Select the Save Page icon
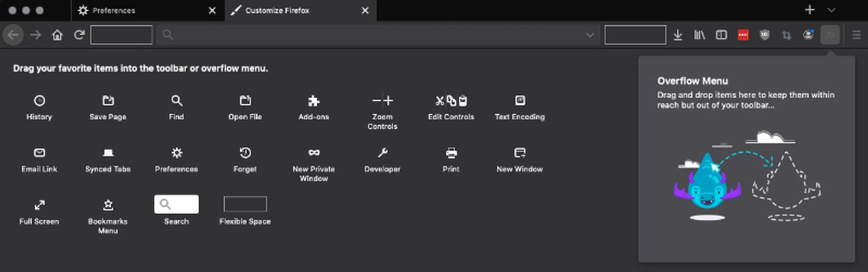This screenshot has height=272, width=868. point(108,101)
